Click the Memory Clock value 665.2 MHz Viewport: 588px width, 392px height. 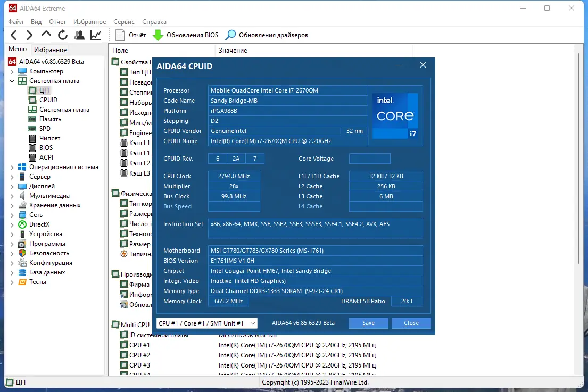[228, 301]
